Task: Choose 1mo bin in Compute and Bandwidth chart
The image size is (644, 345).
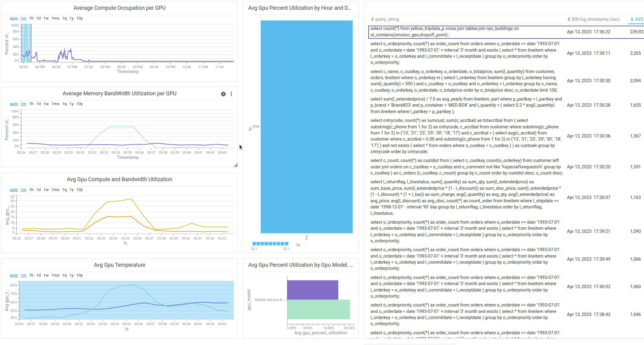Action: click(56, 190)
